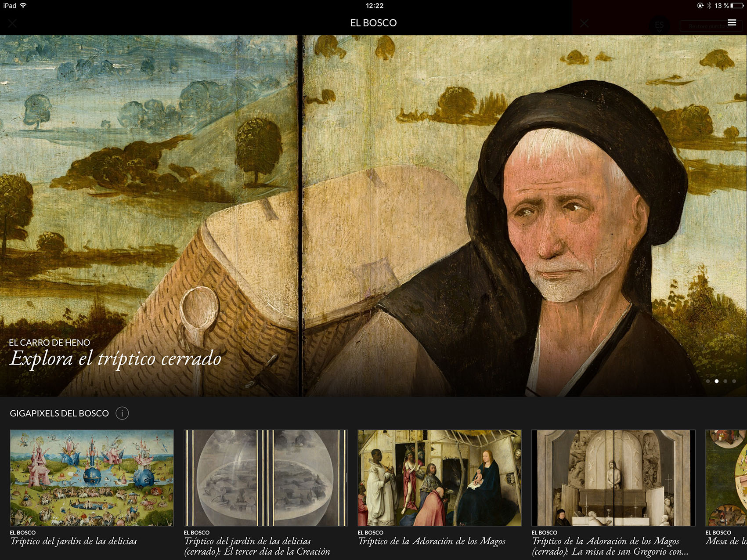
Task: Open the partially visible 'Mesa de' thumbnail
Action: point(726,478)
